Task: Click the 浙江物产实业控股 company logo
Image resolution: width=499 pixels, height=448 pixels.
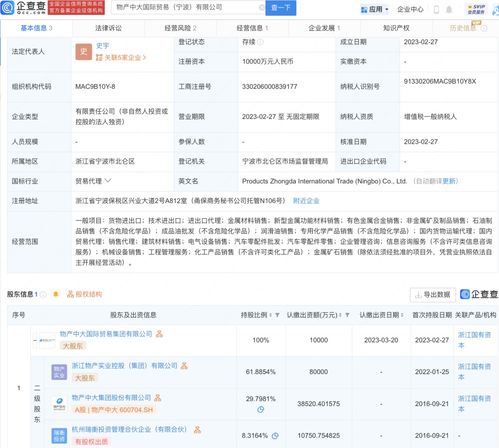Action: click(x=59, y=372)
